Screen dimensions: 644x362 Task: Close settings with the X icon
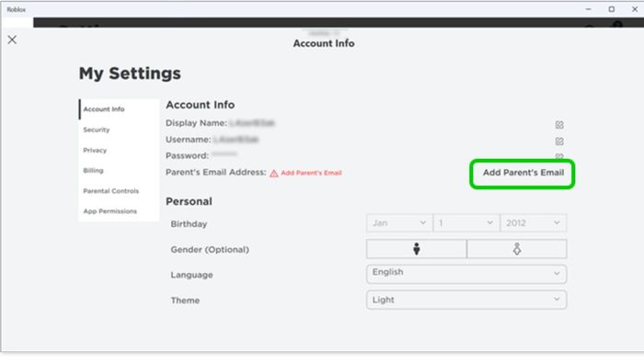[12, 40]
